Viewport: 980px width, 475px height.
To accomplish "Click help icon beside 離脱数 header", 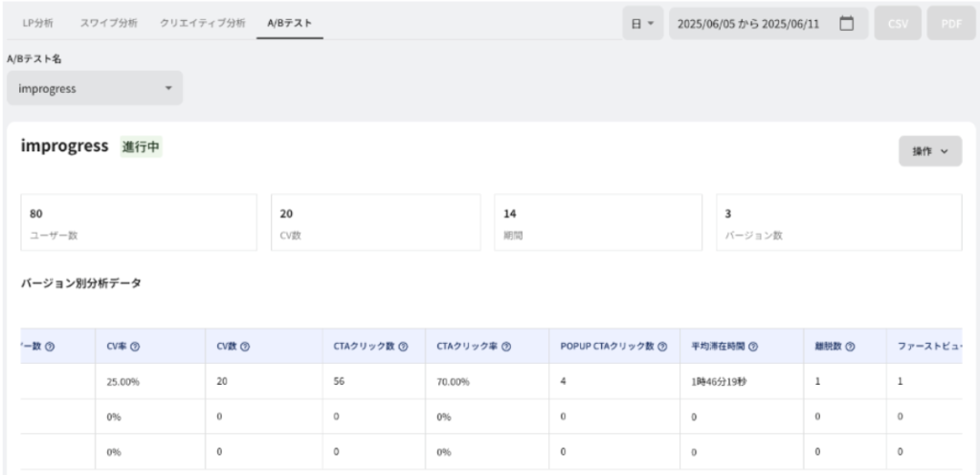I will 850,346.
